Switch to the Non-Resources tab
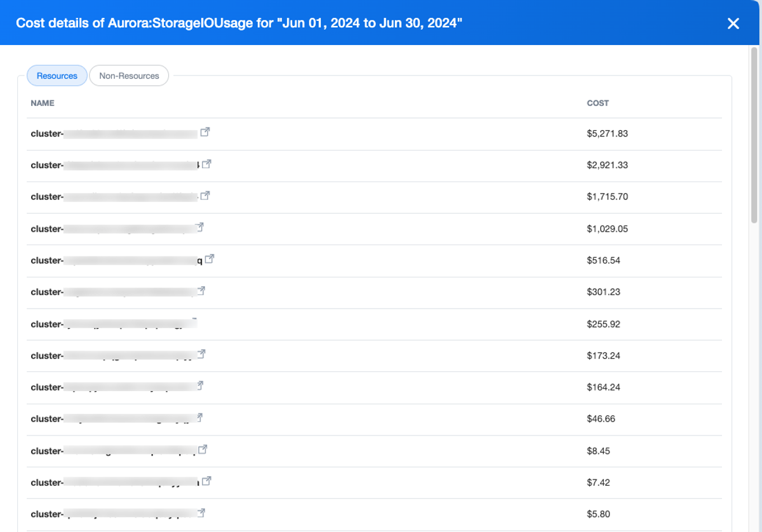Viewport: 762px width, 532px height. tap(129, 76)
